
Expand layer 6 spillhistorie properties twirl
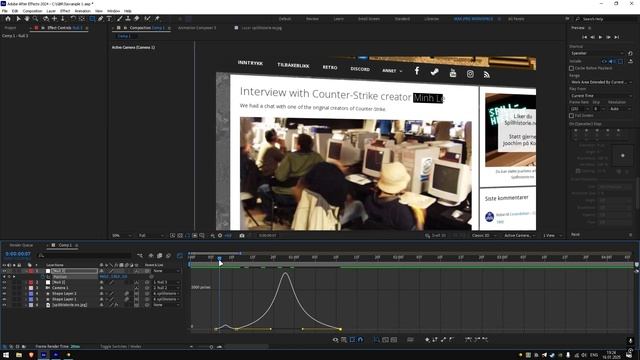pos(26,305)
